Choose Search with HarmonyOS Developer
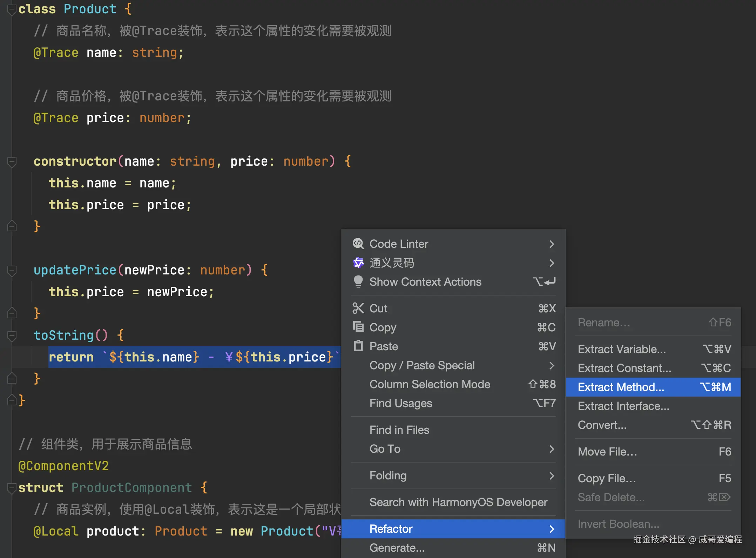756x558 pixels. coord(458,502)
